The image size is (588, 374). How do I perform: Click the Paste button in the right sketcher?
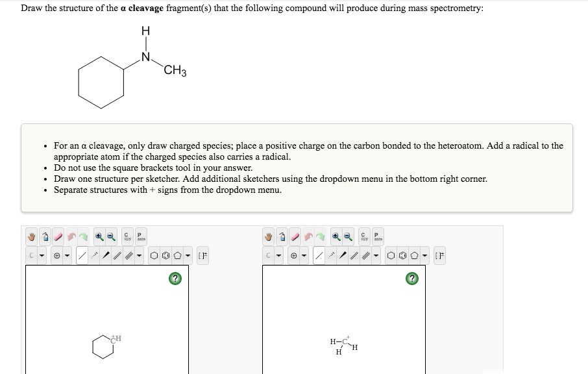(377, 236)
